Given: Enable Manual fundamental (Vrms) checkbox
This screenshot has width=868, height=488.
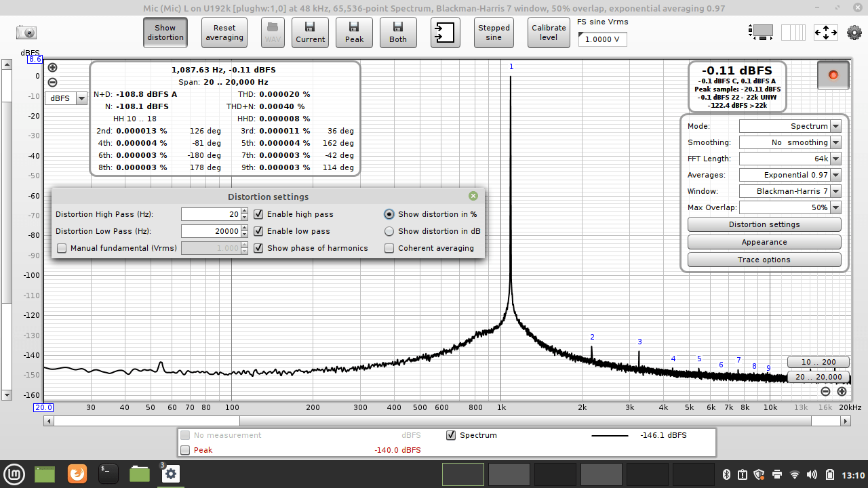Looking at the screenshot, I should [x=62, y=248].
